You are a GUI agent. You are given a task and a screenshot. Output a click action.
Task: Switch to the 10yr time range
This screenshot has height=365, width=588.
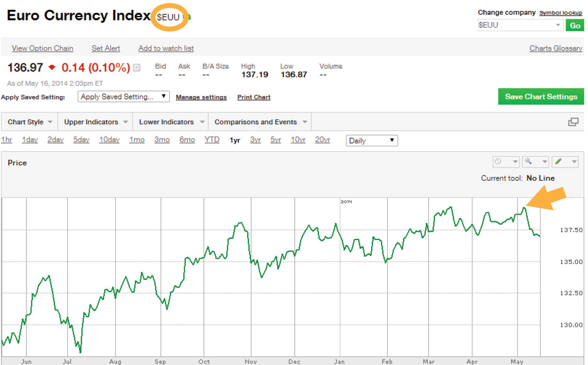coord(298,140)
